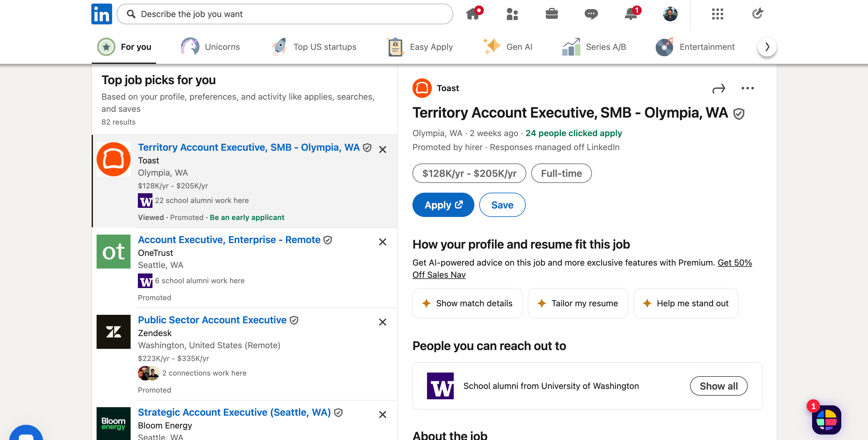Click the blue Apply button
The height and width of the screenshot is (440, 868).
coord(443,205)
